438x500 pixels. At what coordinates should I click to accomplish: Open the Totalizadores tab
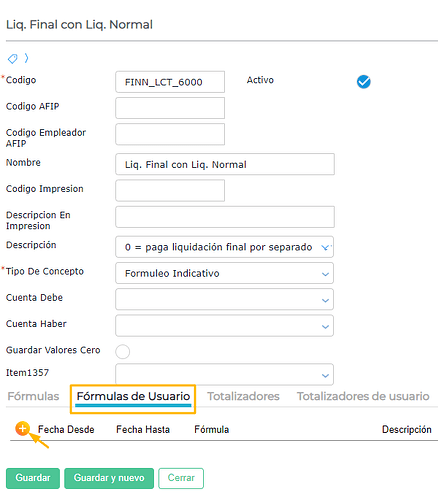pos(243,396)
